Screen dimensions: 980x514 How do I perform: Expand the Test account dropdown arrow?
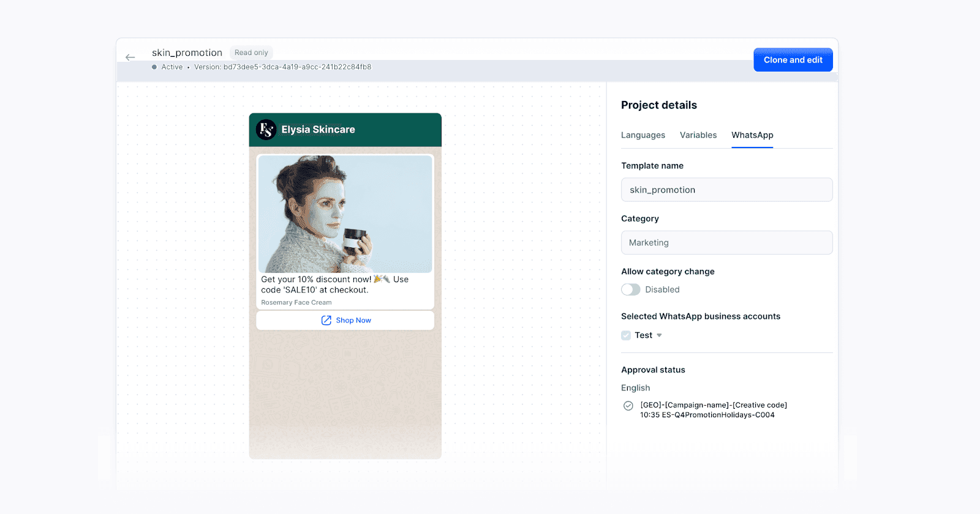pos(659,335)
